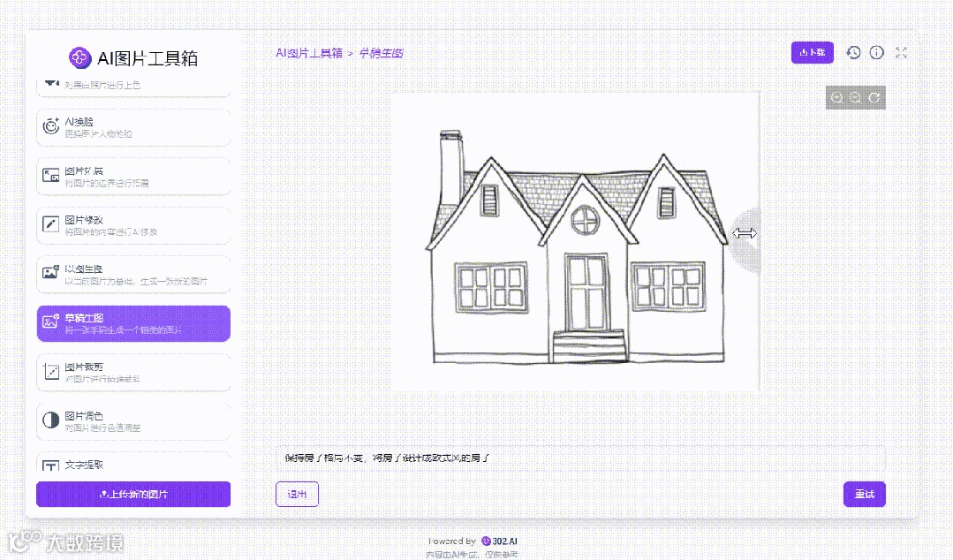Open the generation history clock icon
This screenshot has height=560, width=953.
pyautogui.click(x=852, y=52)
